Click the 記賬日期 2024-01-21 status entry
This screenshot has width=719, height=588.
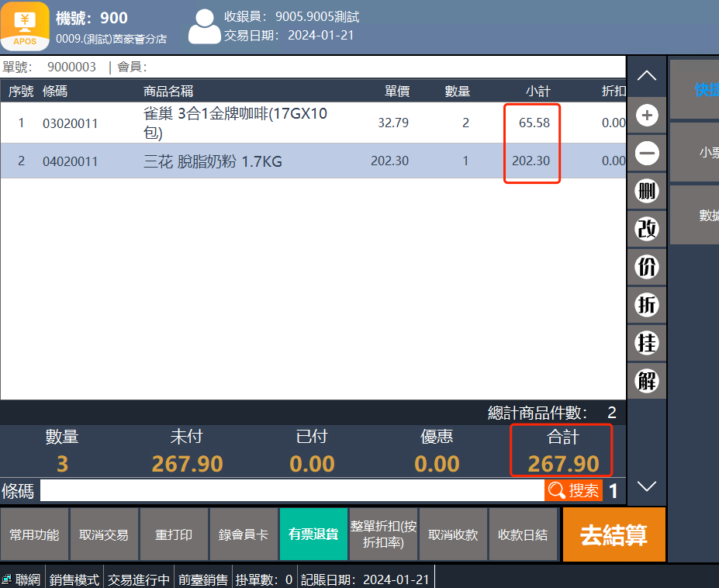point(365,579)
